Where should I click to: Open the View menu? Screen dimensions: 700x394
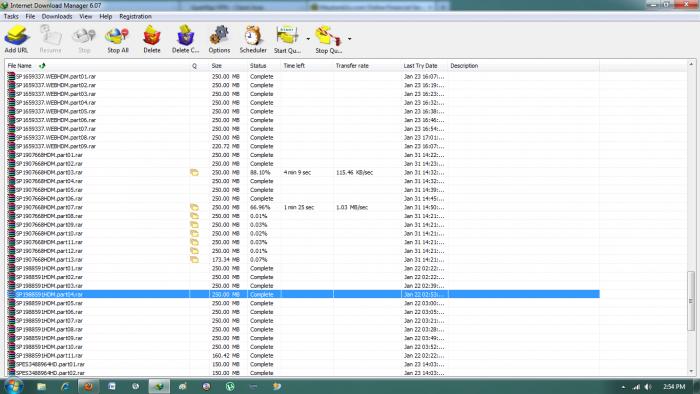tap(86, 17)
